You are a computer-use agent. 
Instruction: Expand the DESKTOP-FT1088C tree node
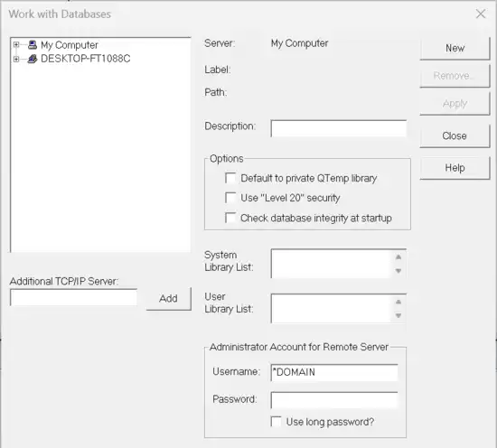coord(16,59)
